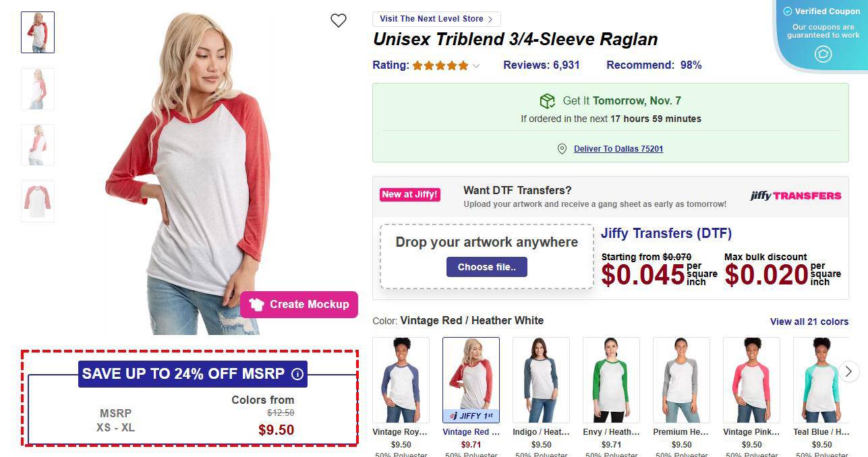
Task: Add the shirt to your wishlist favorites
Action: (x=339, y=20)
